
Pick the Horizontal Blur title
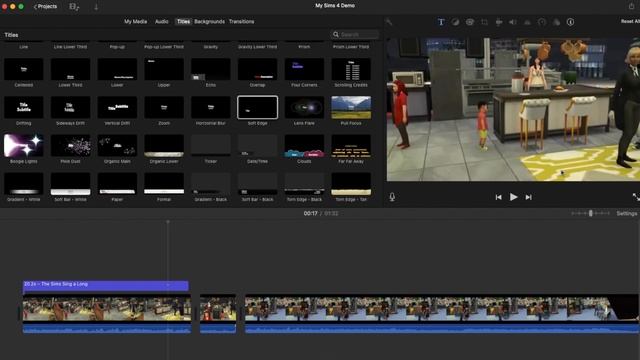211,107
